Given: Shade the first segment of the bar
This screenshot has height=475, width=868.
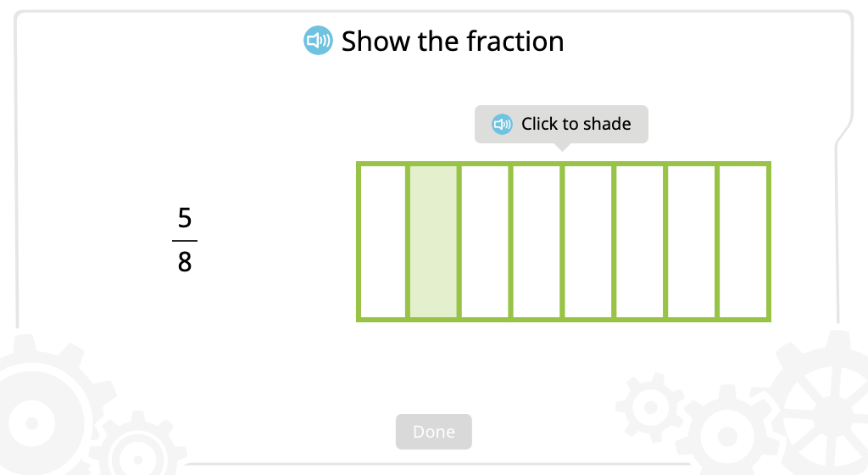Looking at the screenshot, I should [382, 242].
